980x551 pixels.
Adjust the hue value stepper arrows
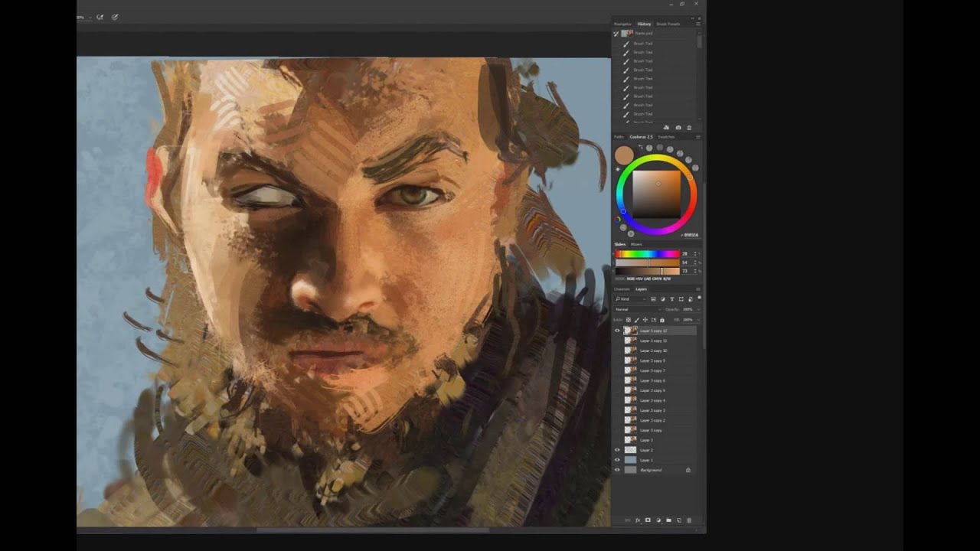pos(695,253)
